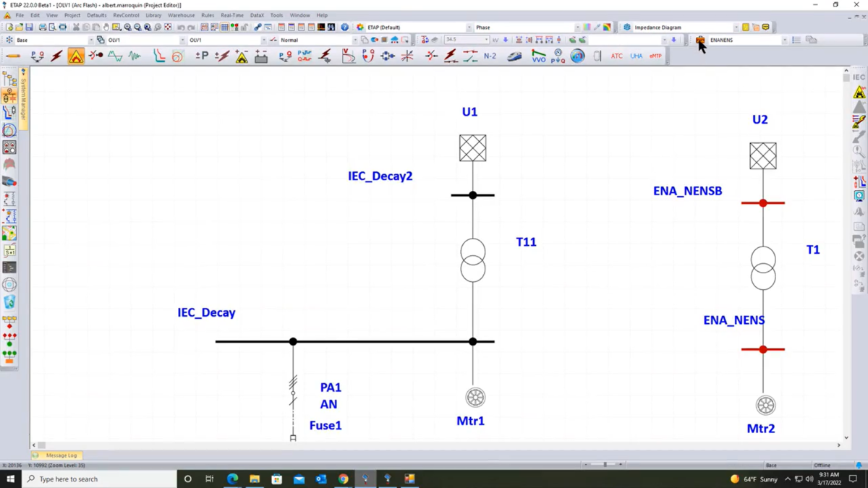Open the RevControl menu

[x=126, y=15]
